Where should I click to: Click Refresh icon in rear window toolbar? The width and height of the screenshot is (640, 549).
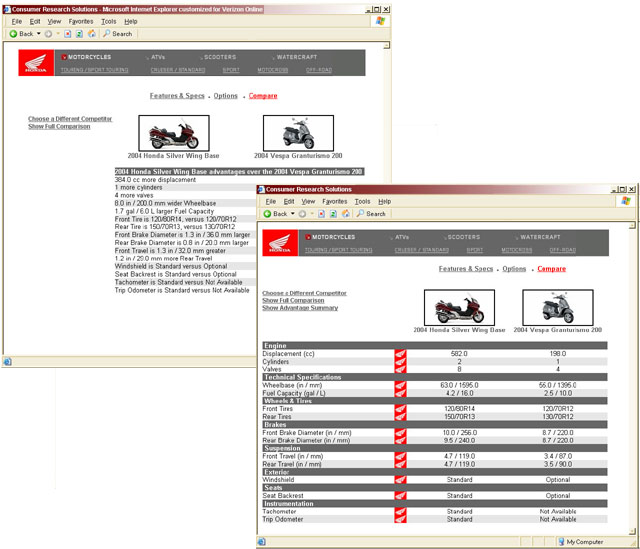[79, 34]
